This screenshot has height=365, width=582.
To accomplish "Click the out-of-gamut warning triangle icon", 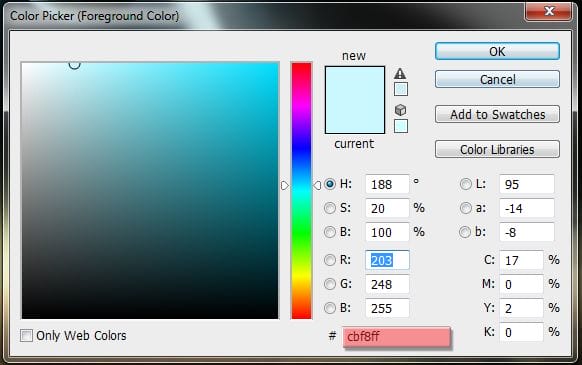I will (400, 74).
